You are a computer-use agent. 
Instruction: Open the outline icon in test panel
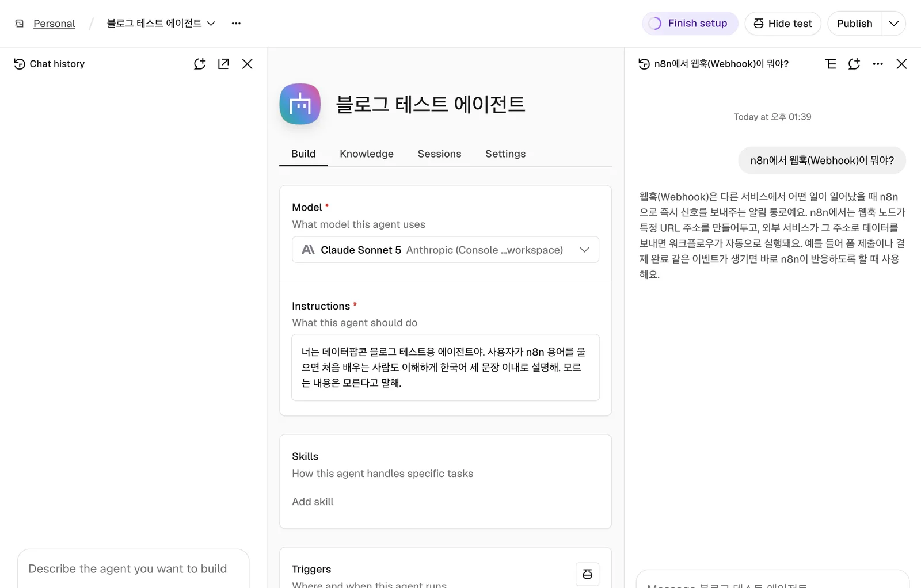click(831, 64)
